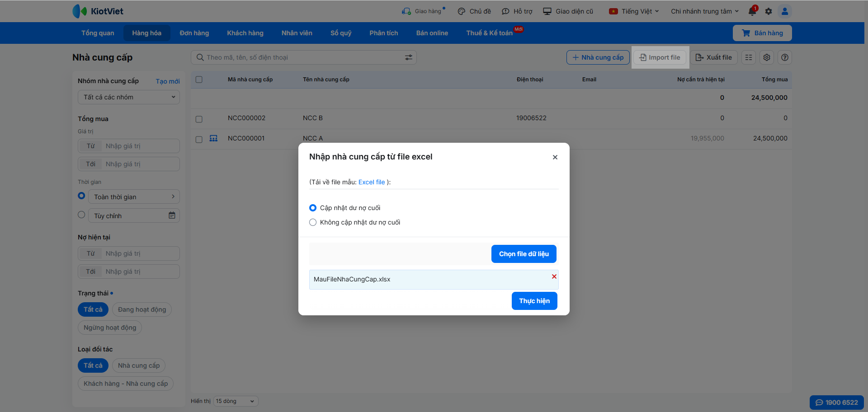
Task: Open Hỗ trợ support chat
Action: [x=517, y=11]
